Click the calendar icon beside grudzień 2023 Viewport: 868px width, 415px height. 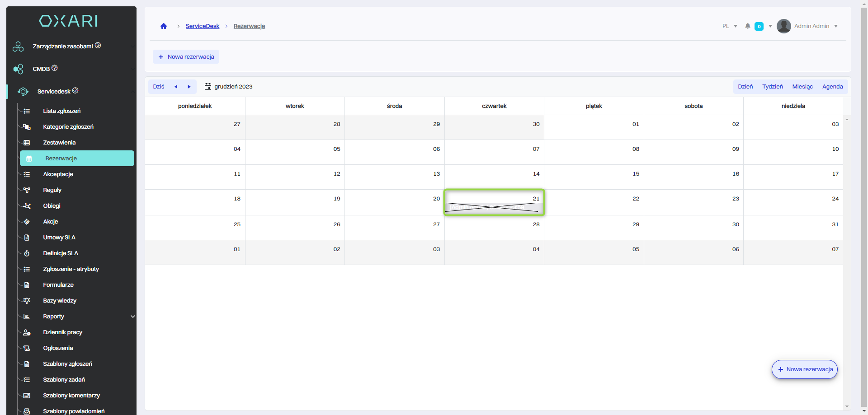(x=208, y=87)
